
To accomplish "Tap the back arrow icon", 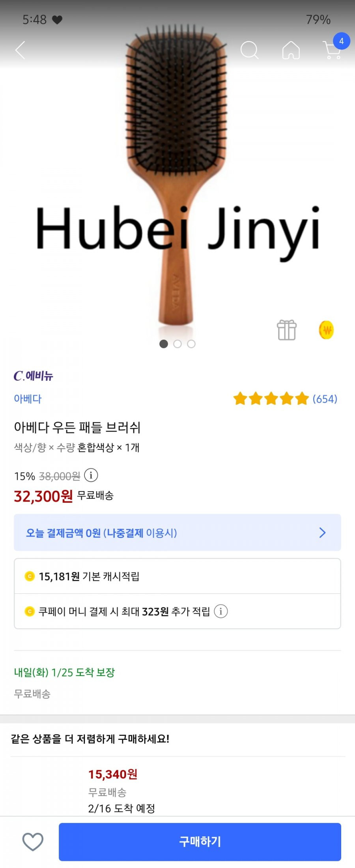I will pos(20,50).
